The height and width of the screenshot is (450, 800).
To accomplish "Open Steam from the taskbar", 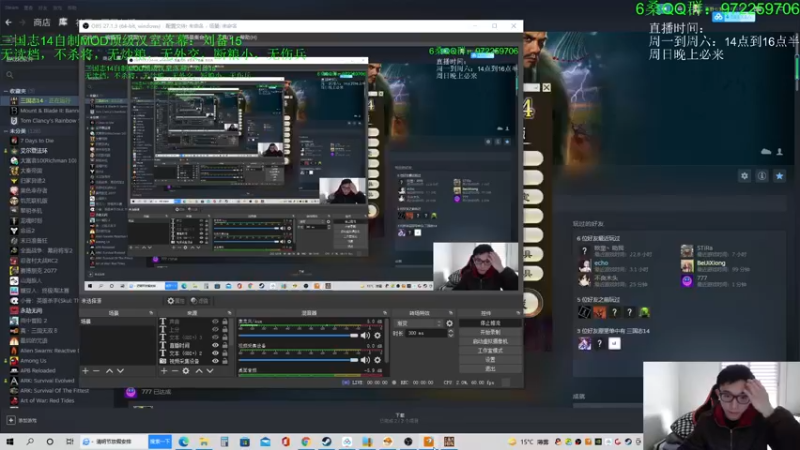I will pyautogui.click(x=327, y=442).
